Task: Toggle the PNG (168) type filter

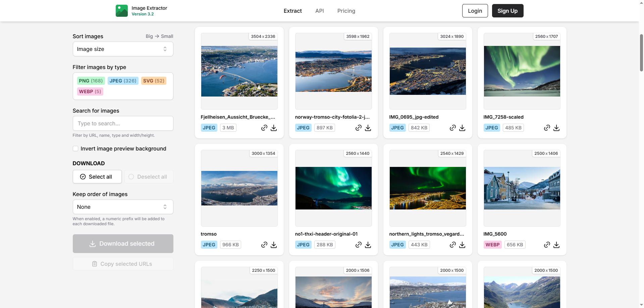Action: click(x=91, y=81)
